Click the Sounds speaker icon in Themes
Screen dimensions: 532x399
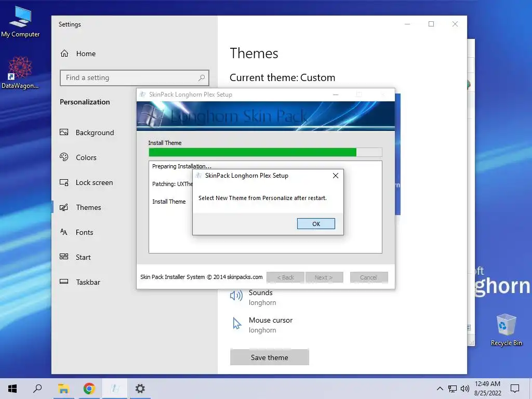pos(236,296)
